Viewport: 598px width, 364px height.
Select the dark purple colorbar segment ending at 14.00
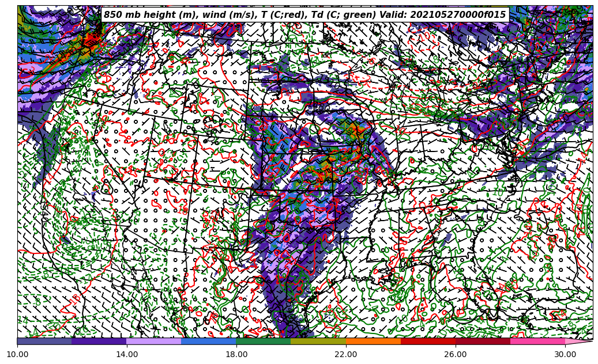pyautogui.click(x=99, y=341)
